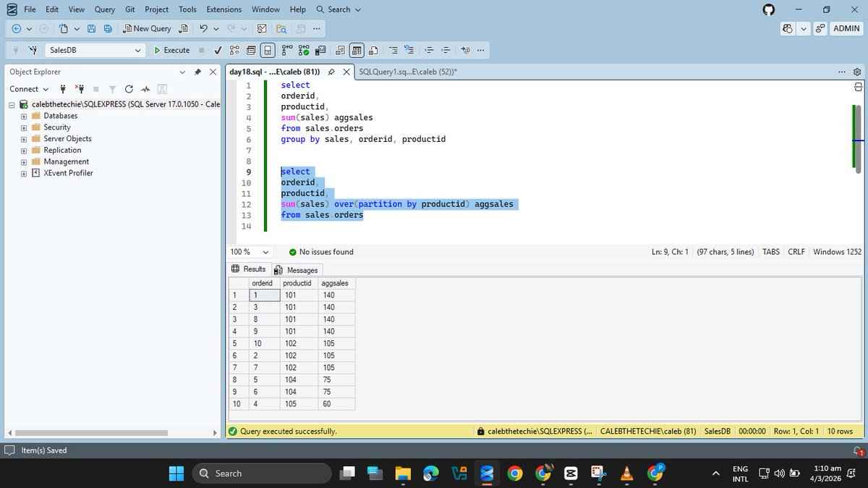
Task: Click the Activity Monitor icon
Action: click(x=262, y=28)
